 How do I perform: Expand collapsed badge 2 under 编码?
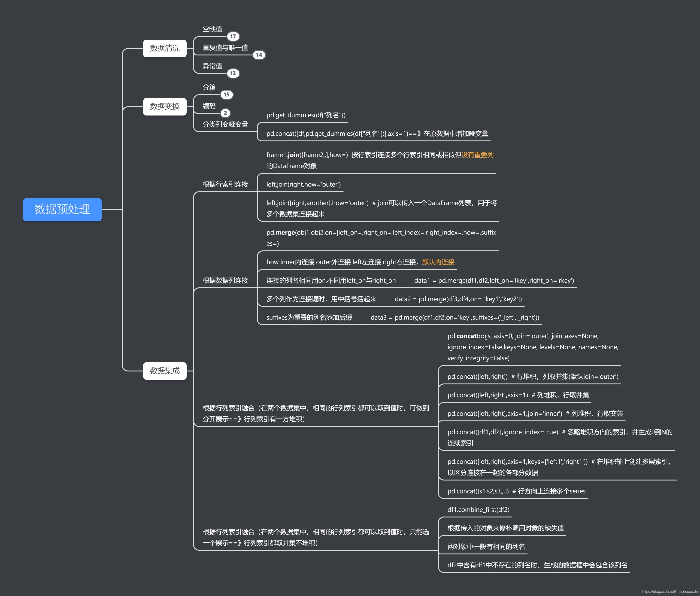225,113
